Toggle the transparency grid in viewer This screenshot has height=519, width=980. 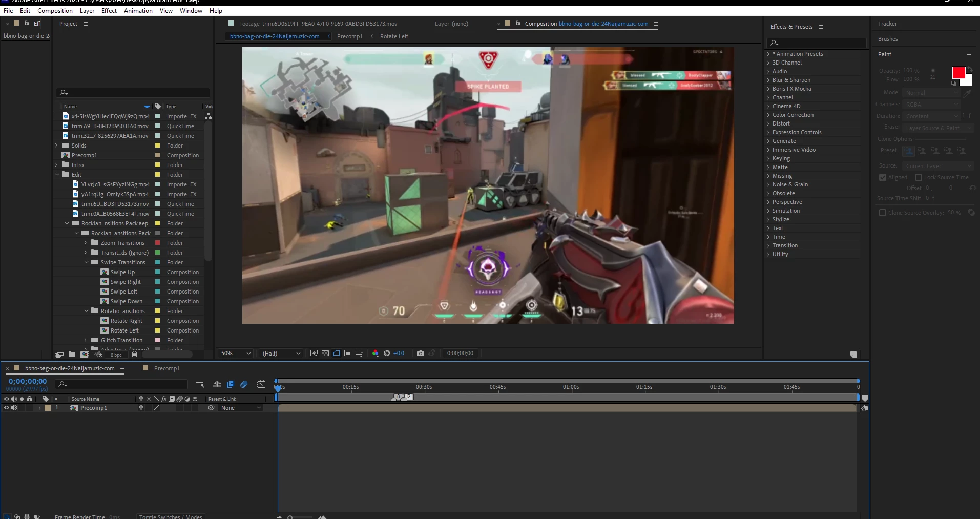click(325, 353)
